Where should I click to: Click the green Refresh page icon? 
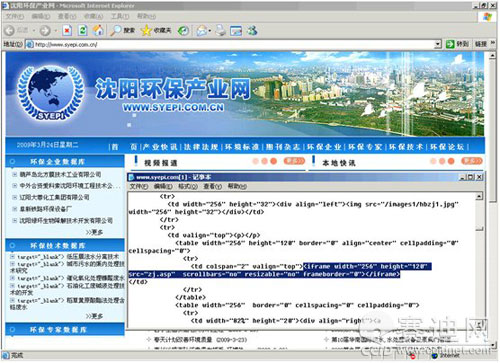[83, 31]
